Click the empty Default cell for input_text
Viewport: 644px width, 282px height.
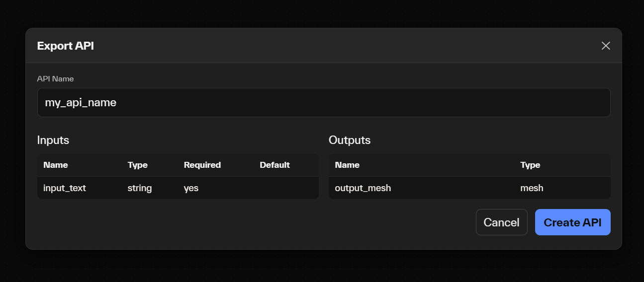[x=286, y=188]
